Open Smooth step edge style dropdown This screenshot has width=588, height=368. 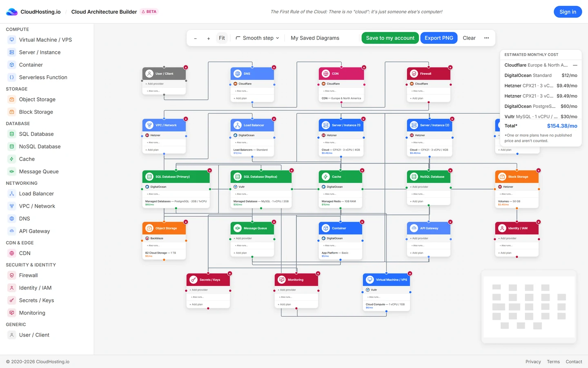tap(257, 38)
